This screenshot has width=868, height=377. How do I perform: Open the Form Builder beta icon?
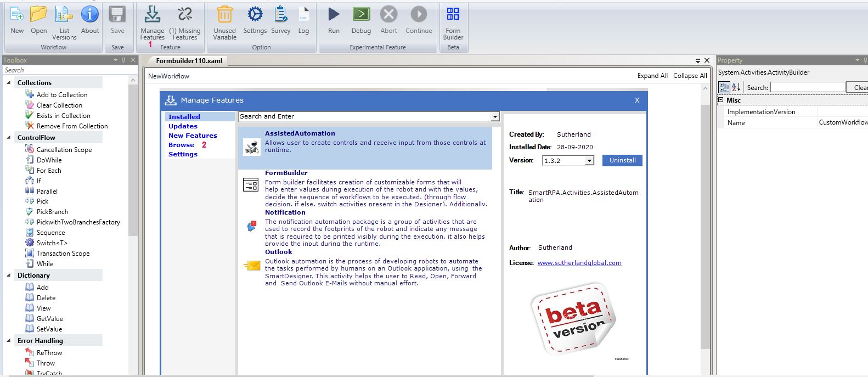click(x=453, y=15)
